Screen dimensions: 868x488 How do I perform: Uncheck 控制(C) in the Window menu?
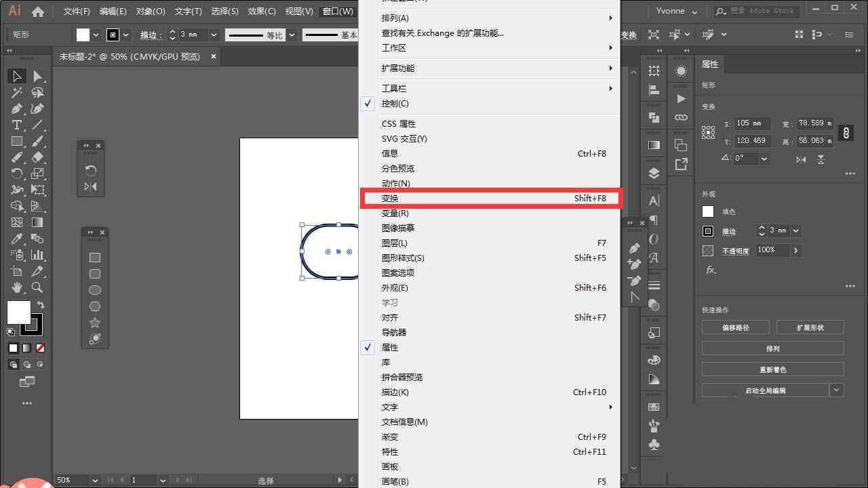click(490, 104)
